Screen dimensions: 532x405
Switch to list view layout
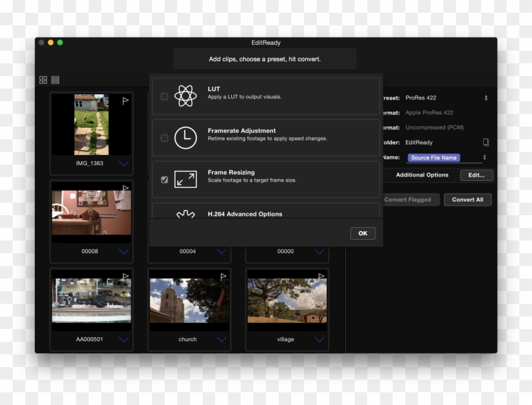coord(55,79)
